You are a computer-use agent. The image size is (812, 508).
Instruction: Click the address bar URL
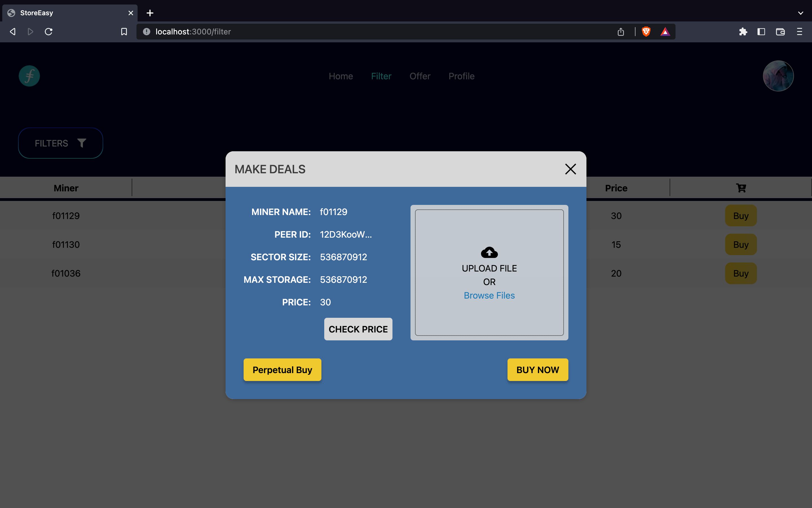pyautogui.click(x=193, y=32)
